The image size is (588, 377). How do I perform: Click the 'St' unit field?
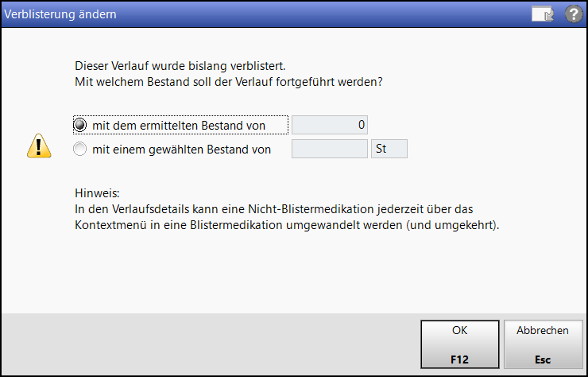pyautogui.click(x=389, y=149)
